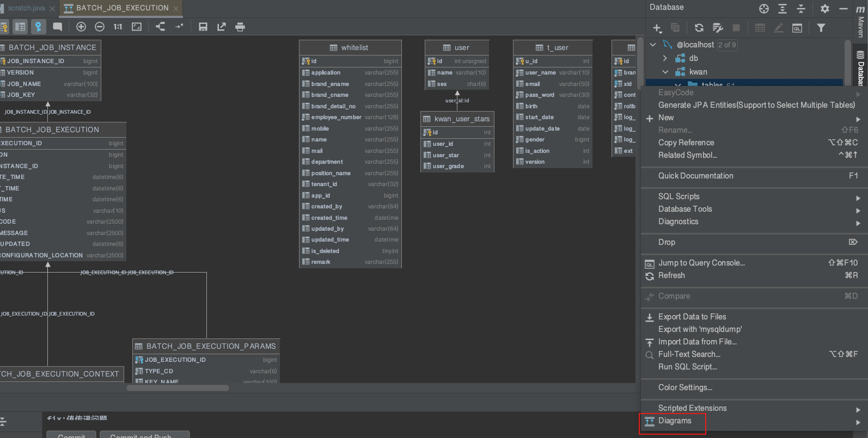Click the whitelist table header in diagram
The image size is (868, 438).
[350, 47]
